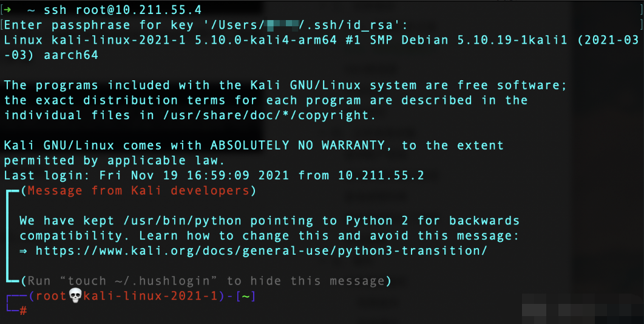Click the double arrow before the kali.org URL
This screenshot has width=644, height=324.
click(23, 251)
